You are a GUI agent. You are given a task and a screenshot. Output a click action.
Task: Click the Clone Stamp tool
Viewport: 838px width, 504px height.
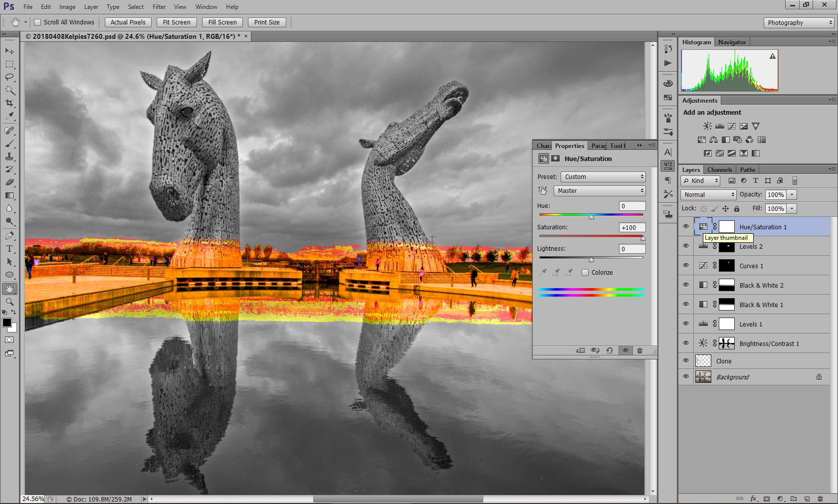(9, 157)
